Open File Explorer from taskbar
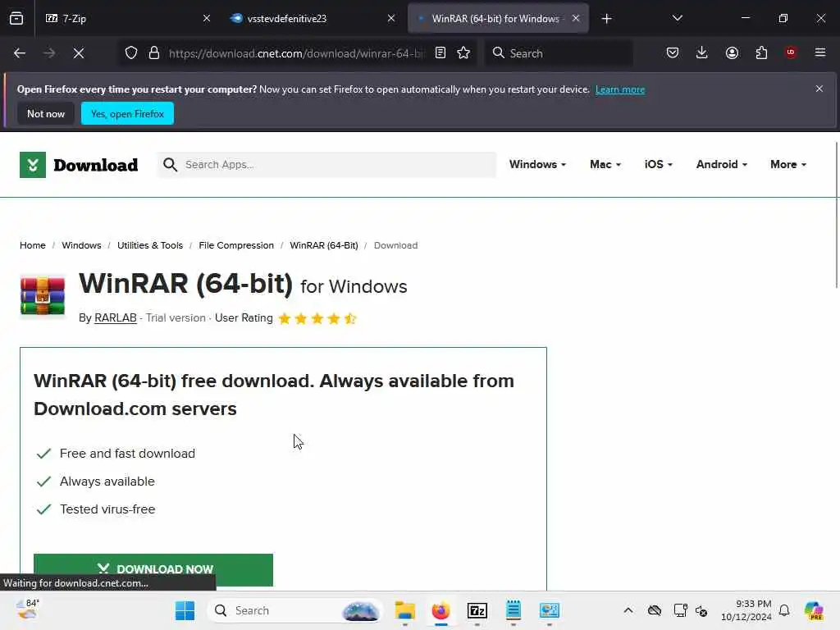This screenshot has width=840, height=630. tap(405, 610)
